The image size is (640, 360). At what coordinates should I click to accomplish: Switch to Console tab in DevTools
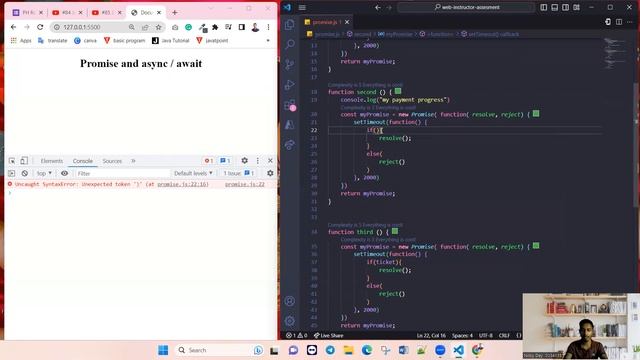tap(82, 161)
